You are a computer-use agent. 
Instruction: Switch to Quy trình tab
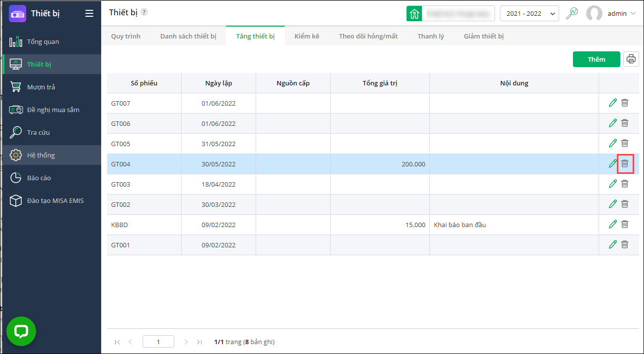point(126,36)
